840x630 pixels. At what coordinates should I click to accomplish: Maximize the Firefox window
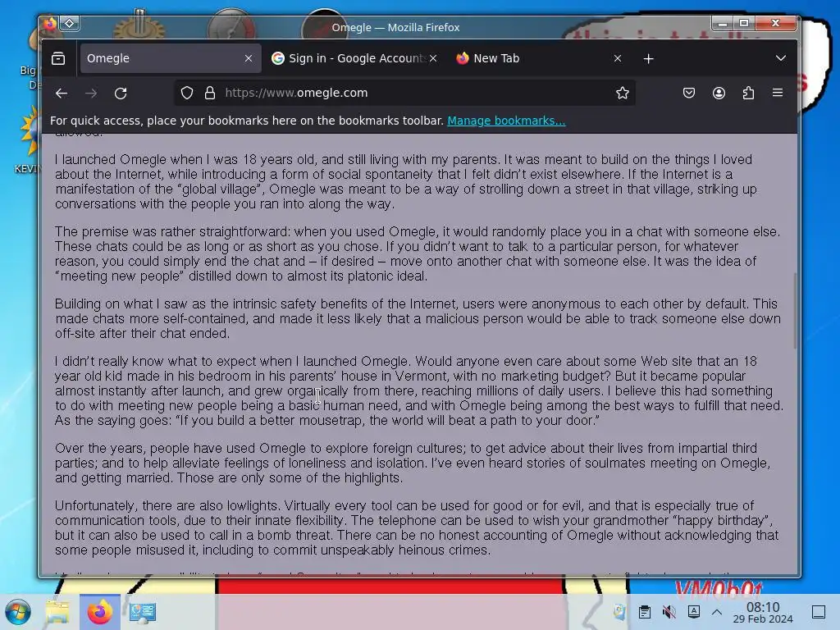744,23
